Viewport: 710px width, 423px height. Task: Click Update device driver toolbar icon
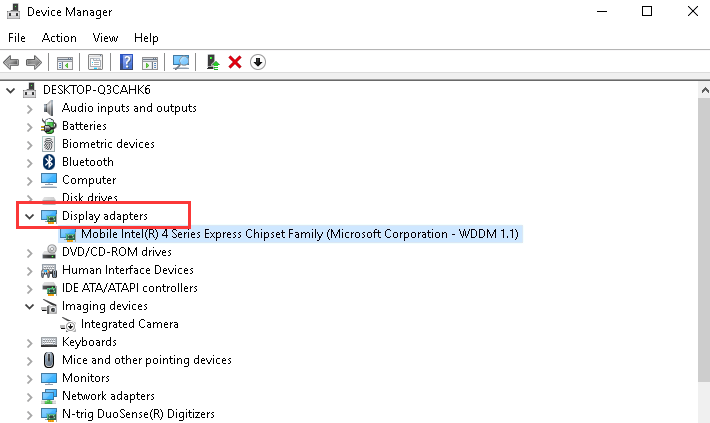tap(213, 62)
